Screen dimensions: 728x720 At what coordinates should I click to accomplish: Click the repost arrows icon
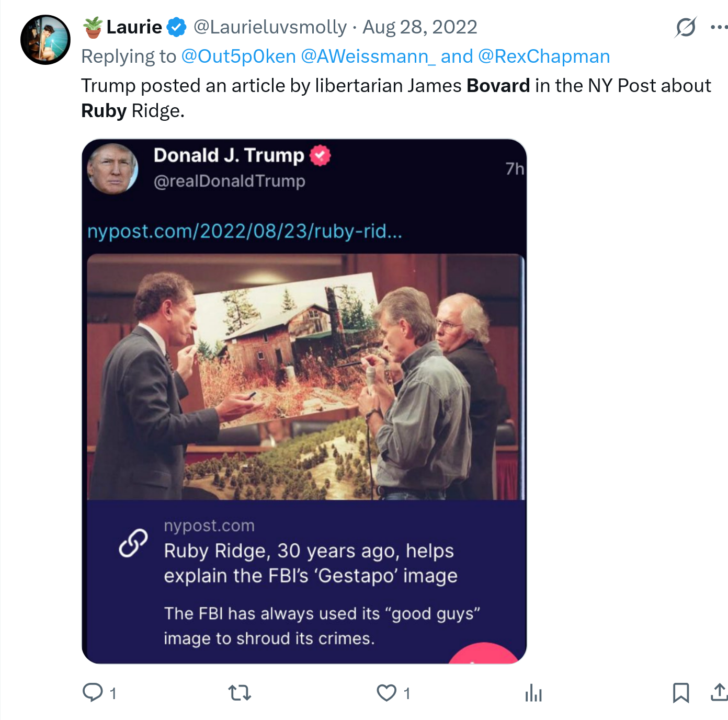pos(240,693)
